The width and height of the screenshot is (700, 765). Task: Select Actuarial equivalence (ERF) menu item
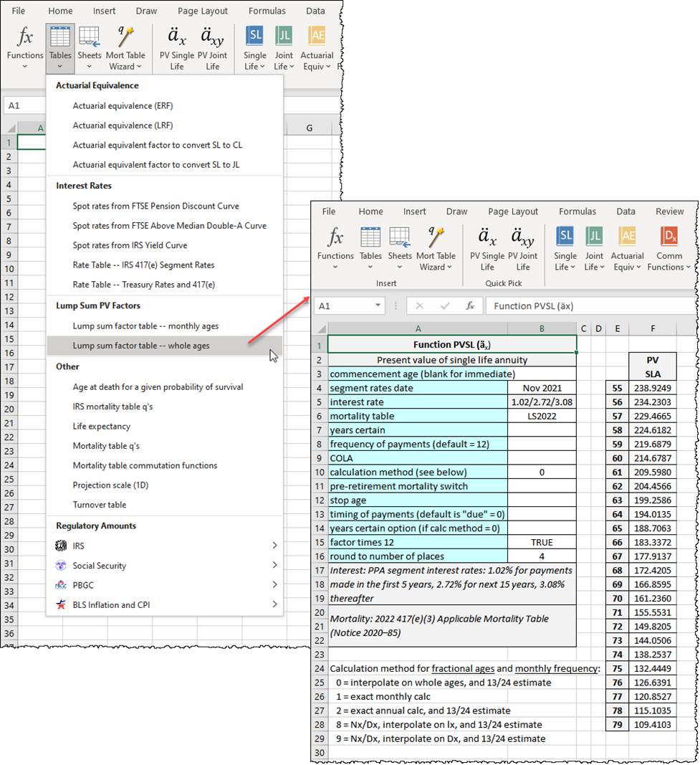click(x=166, y=106)
